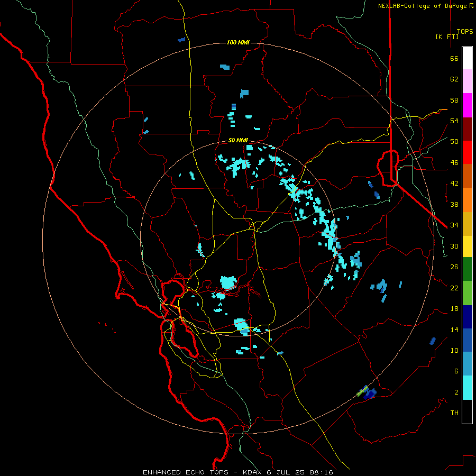Click the '6 JUL 25' date text
The width and height of the screenshot is (476, 476).
tap(286, 472)
